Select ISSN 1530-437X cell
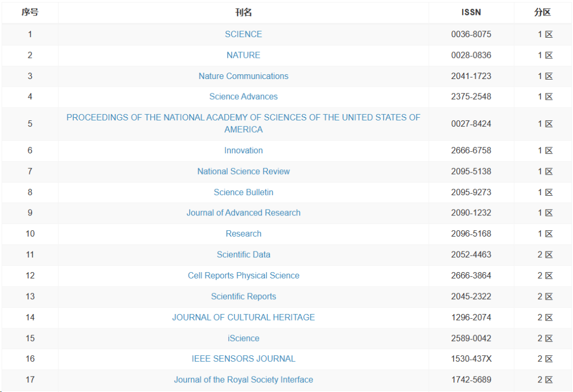The image size is (573, 392). (471, 359)
